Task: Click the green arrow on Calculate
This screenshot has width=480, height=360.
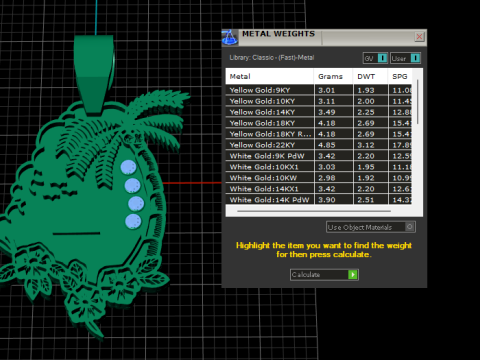Action: tap(353, 275)
